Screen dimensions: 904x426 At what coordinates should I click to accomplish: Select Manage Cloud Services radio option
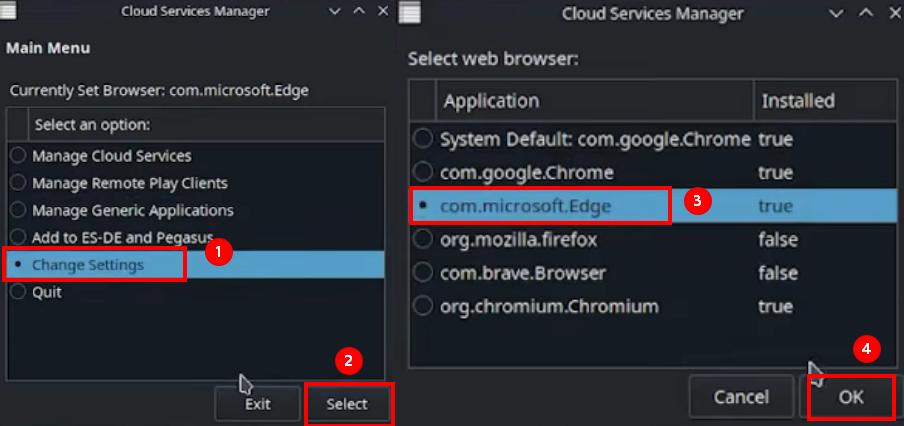click(18, 156)
